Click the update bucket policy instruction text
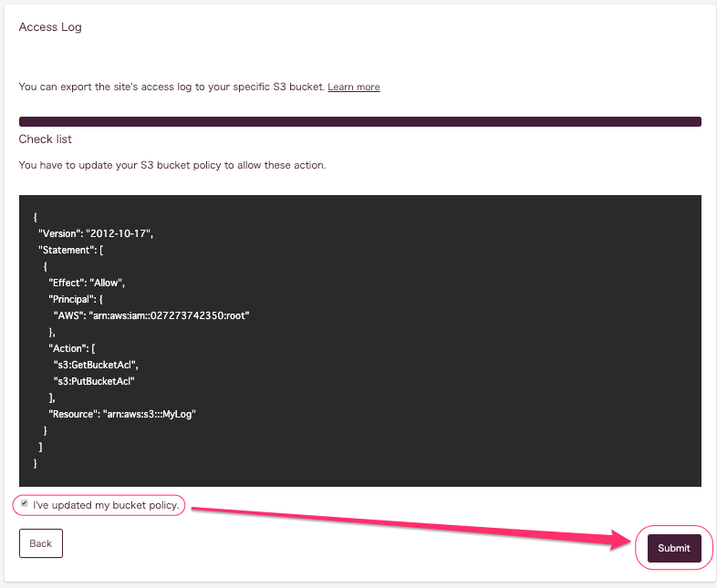Viewport: 717px width, 588px height. 172,165
